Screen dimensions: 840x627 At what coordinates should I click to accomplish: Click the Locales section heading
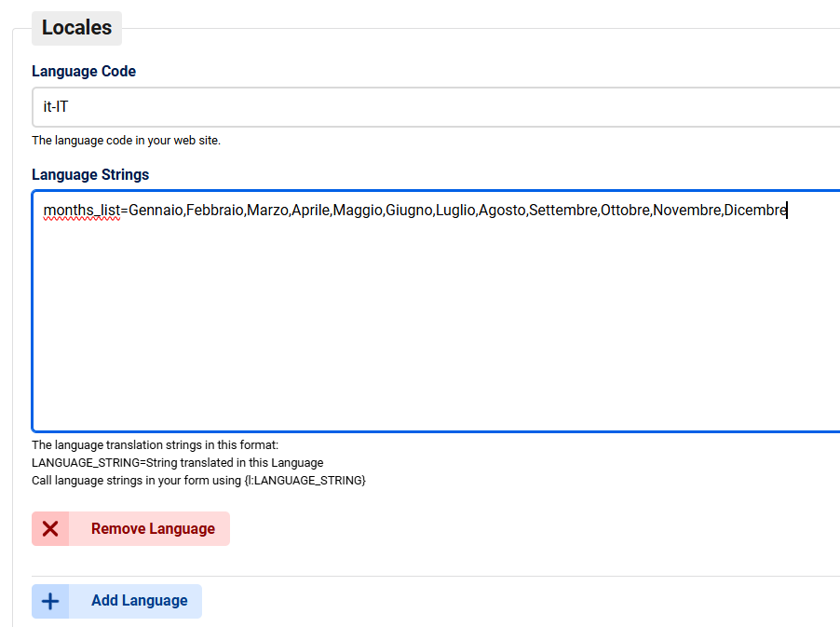[x=76, y=28]
